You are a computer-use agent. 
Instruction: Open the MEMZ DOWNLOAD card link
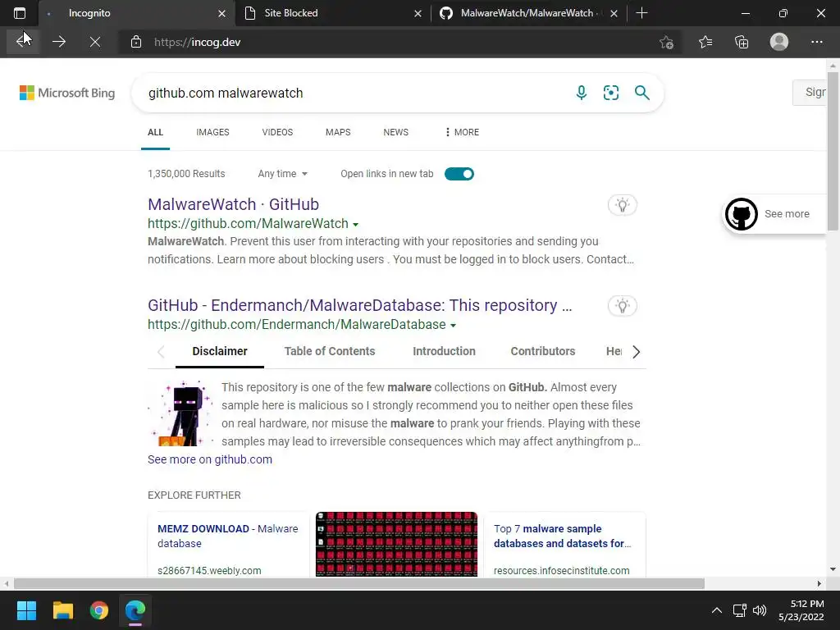[228, 536]
